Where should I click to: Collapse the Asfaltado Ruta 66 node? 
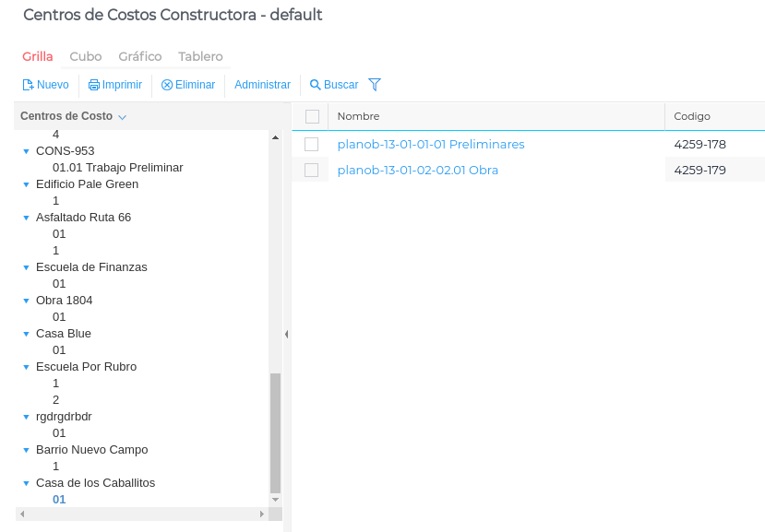(27, 218)
